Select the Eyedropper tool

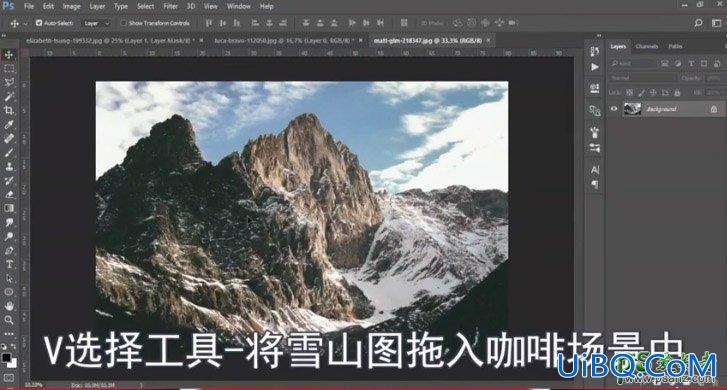9,124
